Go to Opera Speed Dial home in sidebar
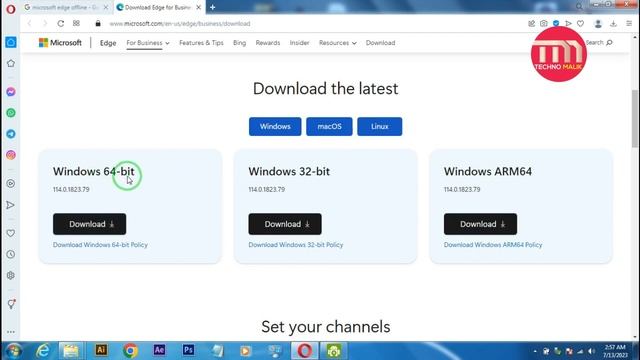The width and height of the screenshot is (640, 360). (11, 42)
